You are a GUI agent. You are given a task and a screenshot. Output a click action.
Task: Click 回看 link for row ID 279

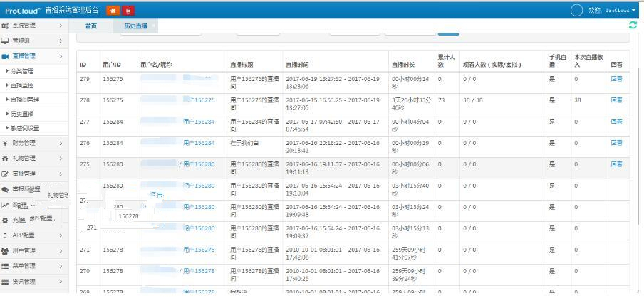tap(616, 79)
